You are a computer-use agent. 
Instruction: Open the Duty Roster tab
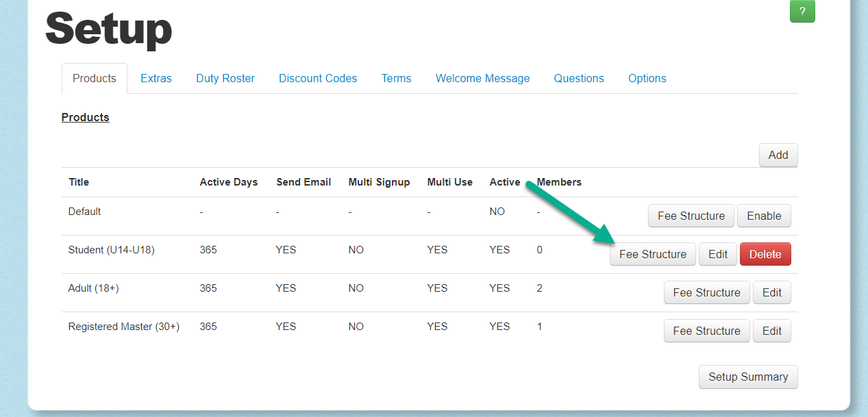coord(225,78)
